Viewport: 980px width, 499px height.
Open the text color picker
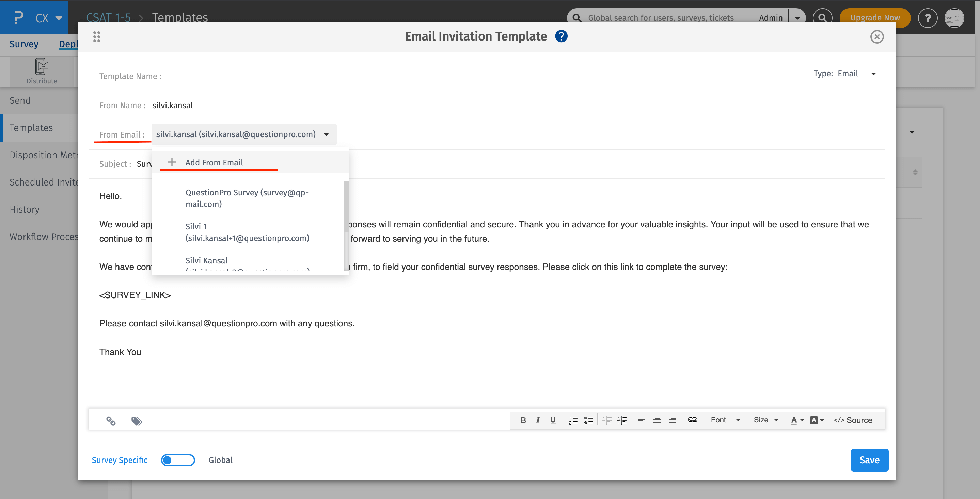pos(797,420)
